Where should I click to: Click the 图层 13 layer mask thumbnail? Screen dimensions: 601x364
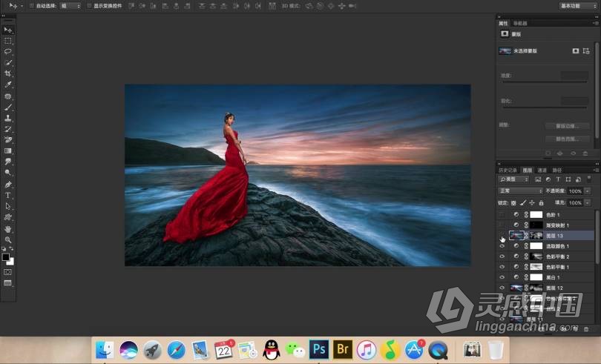click(x=536, y=236)
